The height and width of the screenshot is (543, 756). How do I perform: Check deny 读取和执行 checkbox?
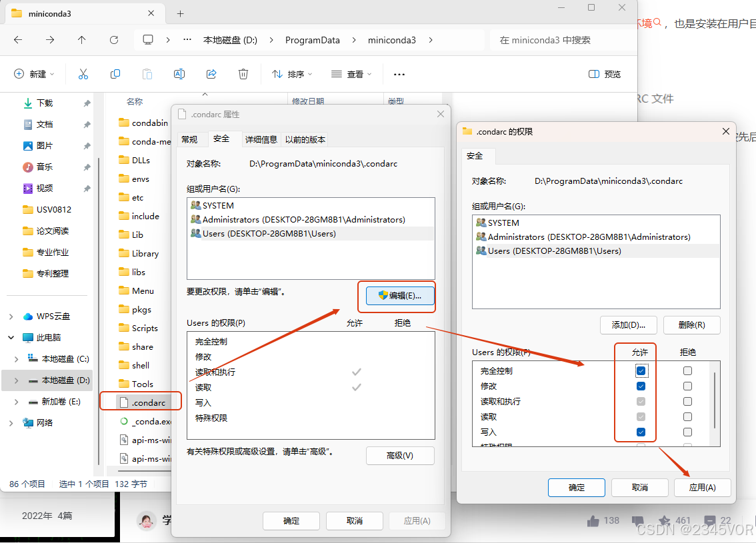tap(687, 401)
